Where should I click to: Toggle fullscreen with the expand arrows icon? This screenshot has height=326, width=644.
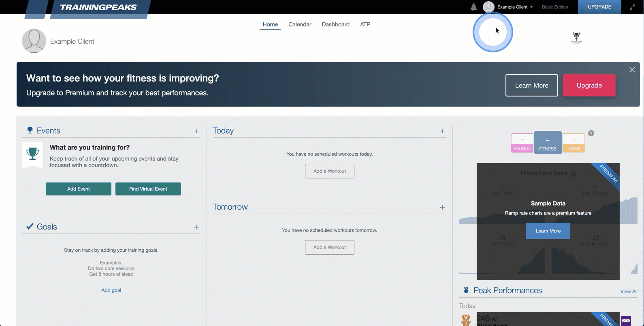click(x=632, y=7)
